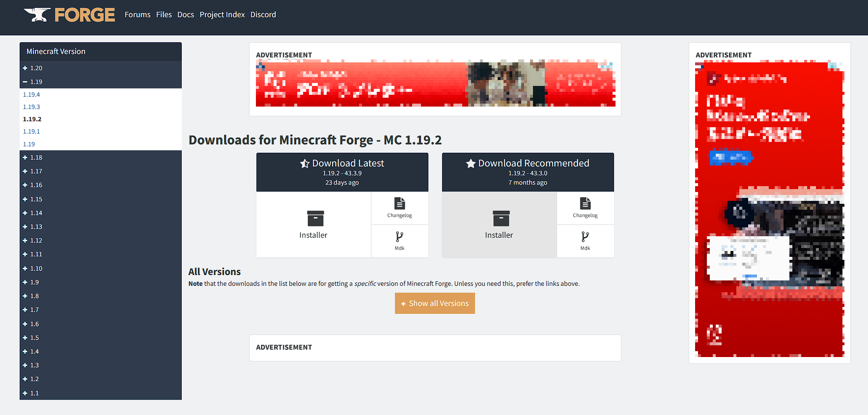The image size is (868, 415).
Task: Click the Mdk icon under Download Latest
Action: coord(399,237)
